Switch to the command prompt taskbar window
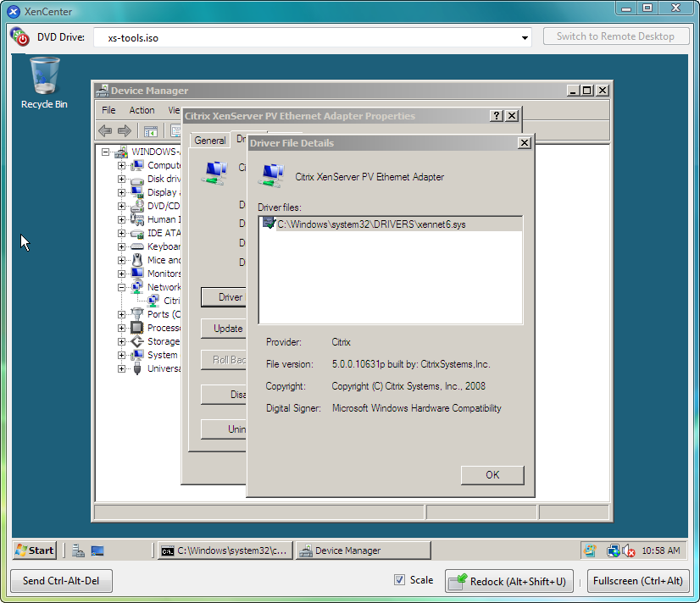 225,550
